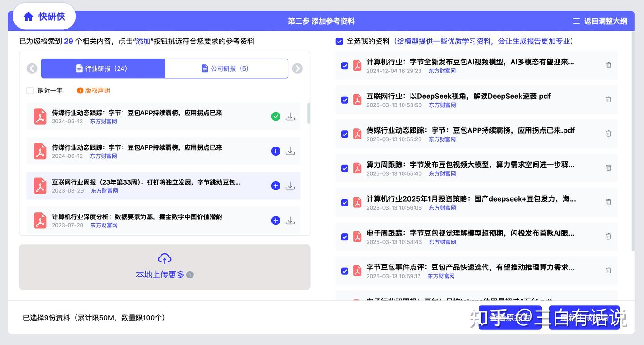Switch to the 公司研报（5）tab

point(226,68)
